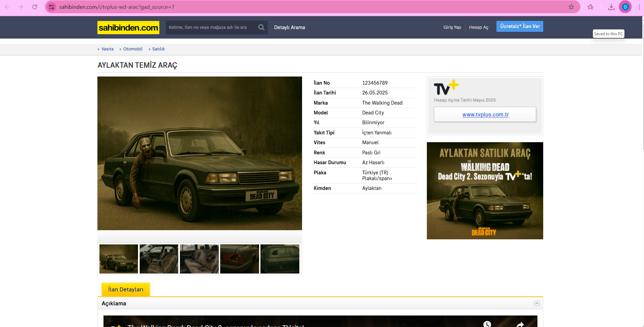644x327 pixels.
Task: Open the Vasıta breadcrumb category
Action: point(107,49)
